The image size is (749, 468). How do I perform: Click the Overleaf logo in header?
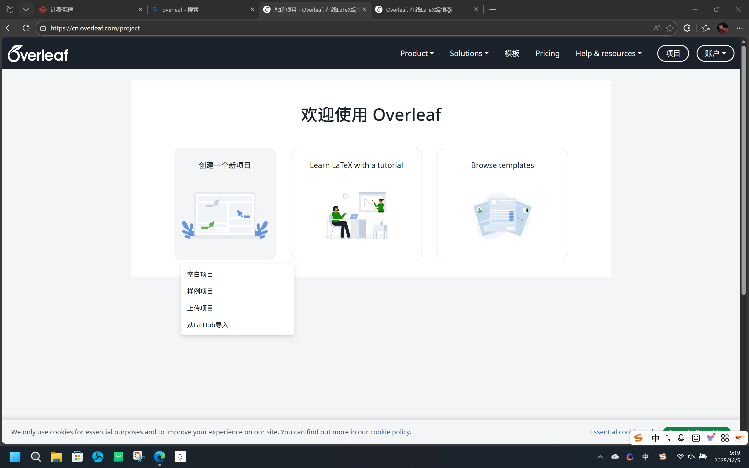(38, 54)
